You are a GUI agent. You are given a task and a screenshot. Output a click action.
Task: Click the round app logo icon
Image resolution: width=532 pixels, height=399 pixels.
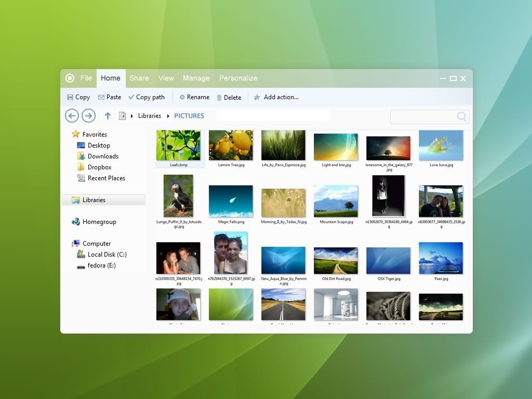70,78
